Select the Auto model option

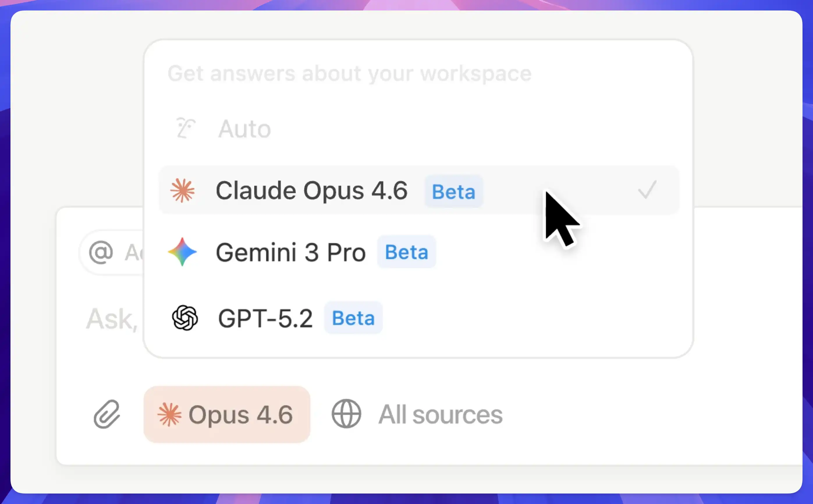pos(244,129)
